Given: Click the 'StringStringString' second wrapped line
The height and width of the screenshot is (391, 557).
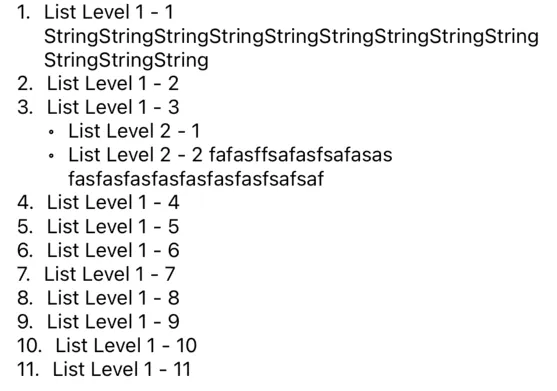Looking at the screenshot, I should [x=126, y=60].
